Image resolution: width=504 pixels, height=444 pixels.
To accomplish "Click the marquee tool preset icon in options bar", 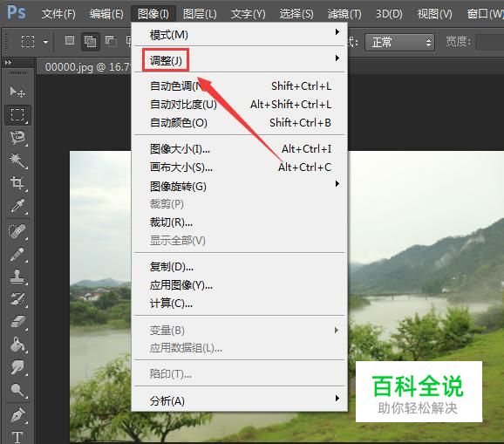I will coord(28,42).
